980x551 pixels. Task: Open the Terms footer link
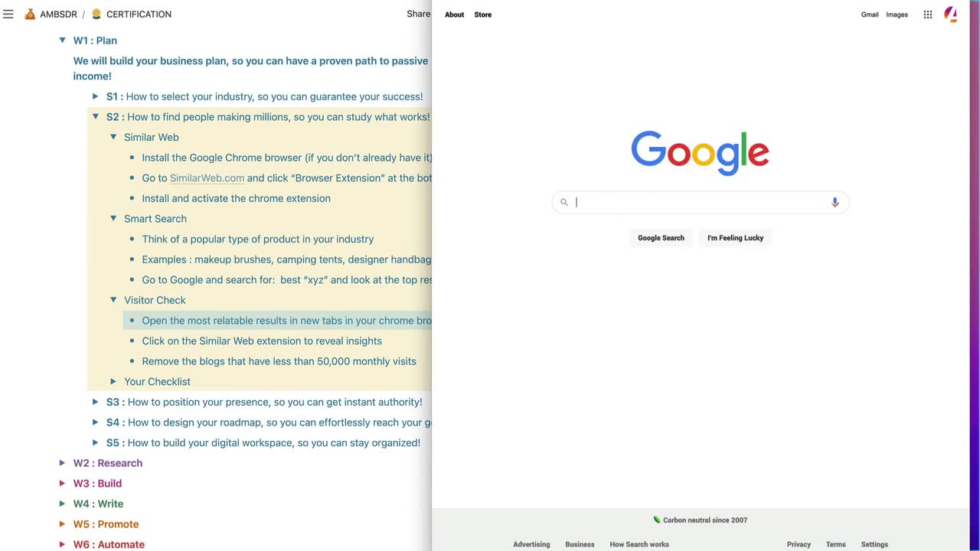pos(836,544)
